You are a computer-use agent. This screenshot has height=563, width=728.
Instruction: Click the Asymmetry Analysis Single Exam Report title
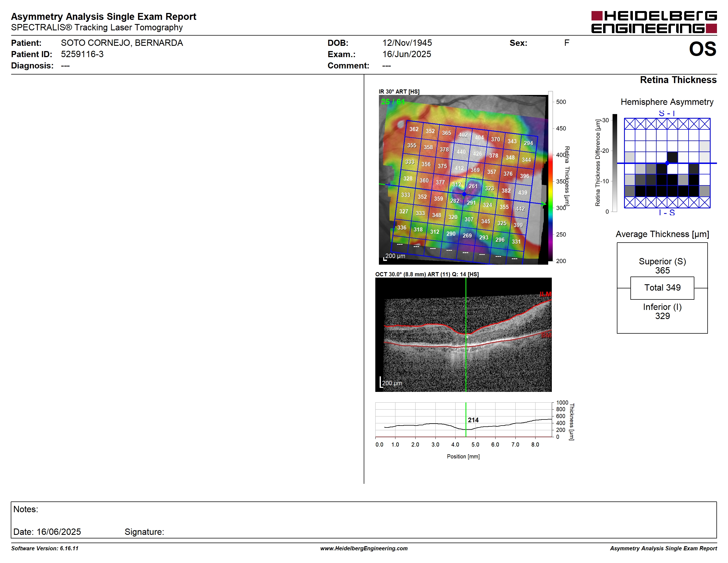point(104,17)
